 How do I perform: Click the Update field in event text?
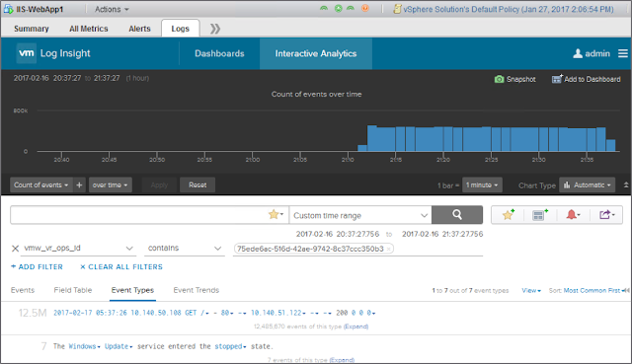tap(118, 346)
